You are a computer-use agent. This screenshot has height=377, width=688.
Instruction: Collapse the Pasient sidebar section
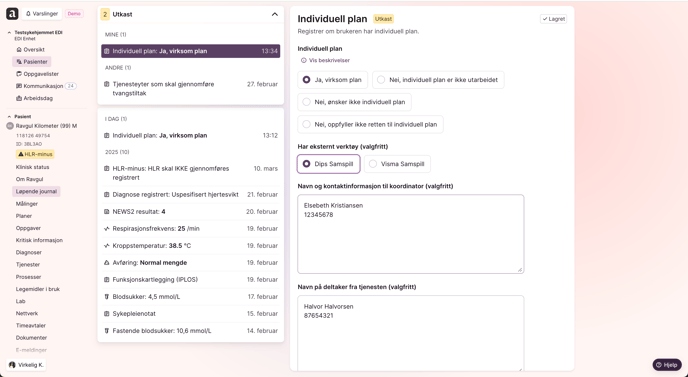tap(10, 117)
